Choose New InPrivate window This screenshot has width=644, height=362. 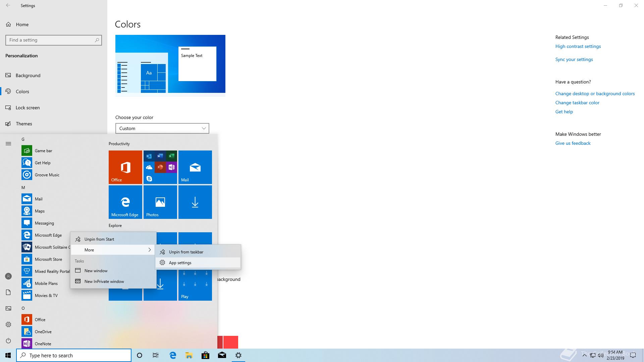click(113, 282)
